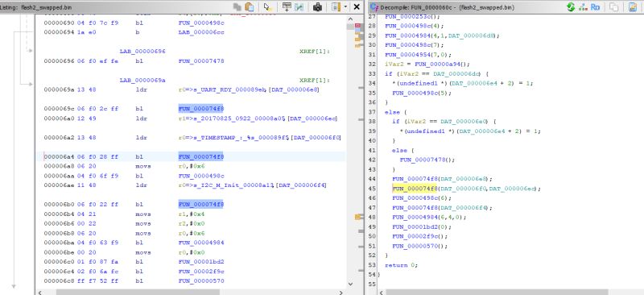The image size is (644, 295).
Task: Click Decompile horizontal scrollbar left arrow
Action: pyautogui.click(x=382, y=293)
